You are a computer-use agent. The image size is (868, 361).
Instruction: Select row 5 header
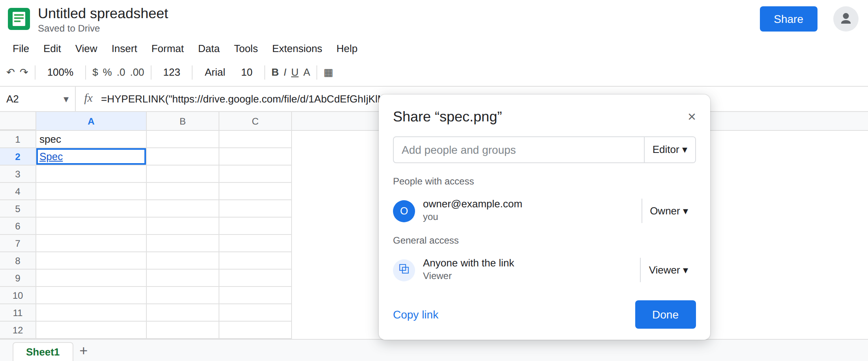pos(18,208)
